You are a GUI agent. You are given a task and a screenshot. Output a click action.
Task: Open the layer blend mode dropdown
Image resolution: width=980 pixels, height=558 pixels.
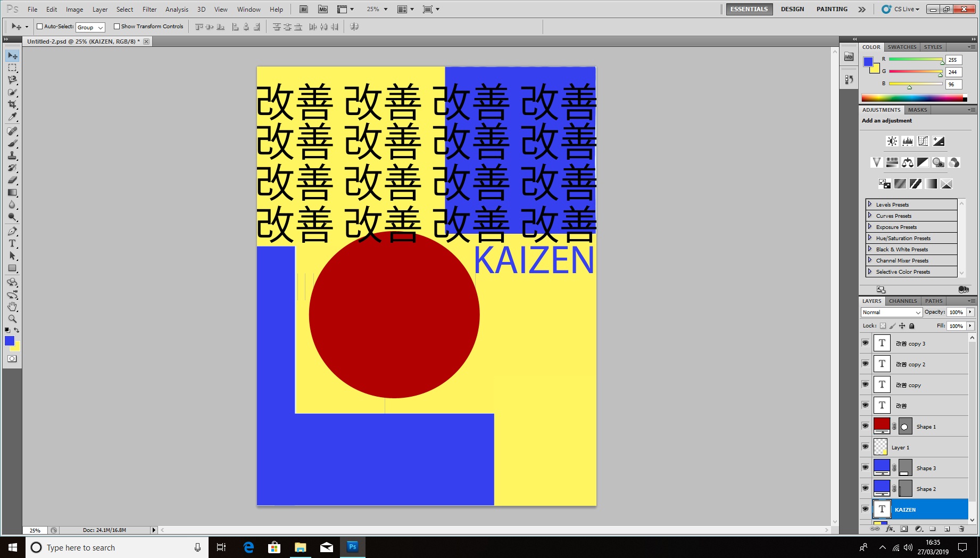tap(891, 313)
